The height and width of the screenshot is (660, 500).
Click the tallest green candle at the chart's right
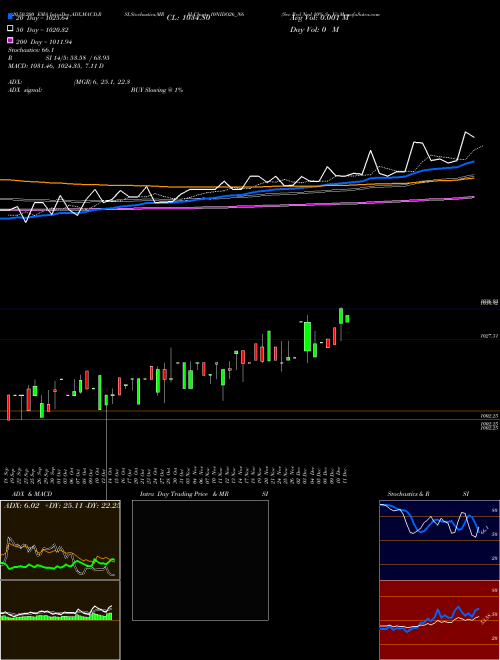pyautogui.click(x=308, y=336)
